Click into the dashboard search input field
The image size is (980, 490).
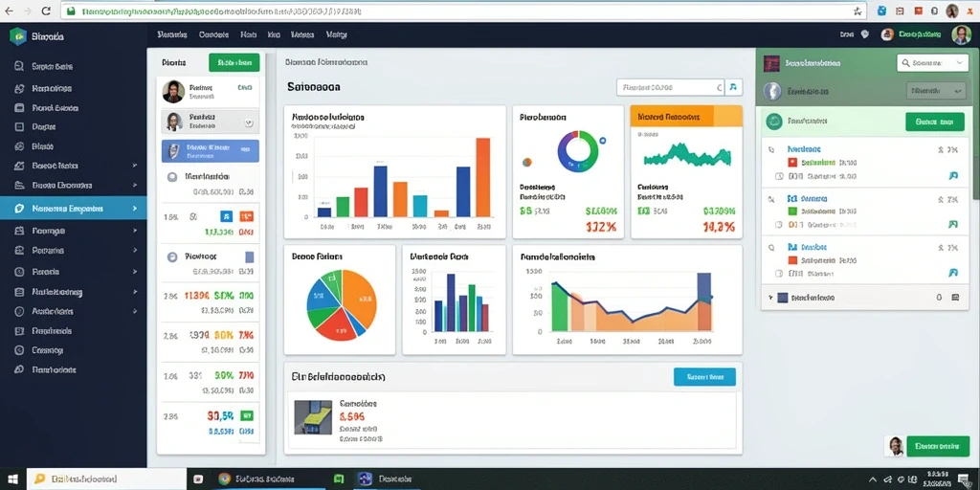coord(669,87)
